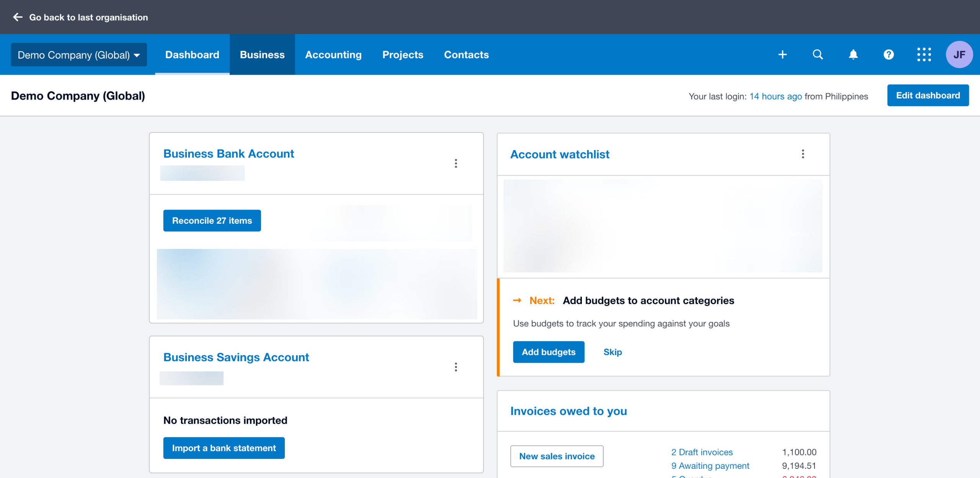The width and height of the screenshot is (980, 478).
Task: Click the back arrow icon at top
Action: pos(18,17)
